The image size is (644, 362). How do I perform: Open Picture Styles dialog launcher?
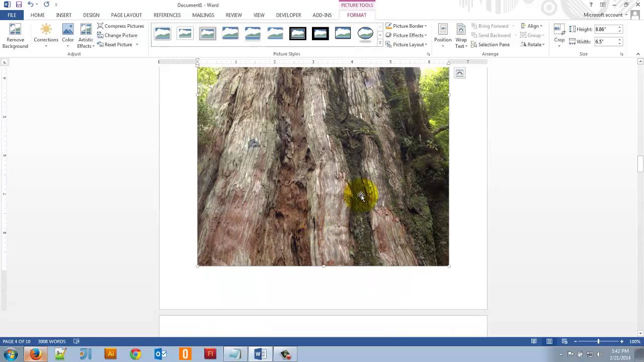point(428,54)
